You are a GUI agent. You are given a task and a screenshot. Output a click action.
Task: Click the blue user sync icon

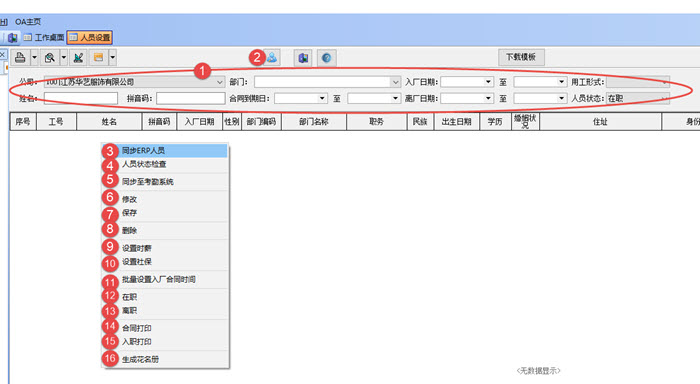[x=272, y=57]
